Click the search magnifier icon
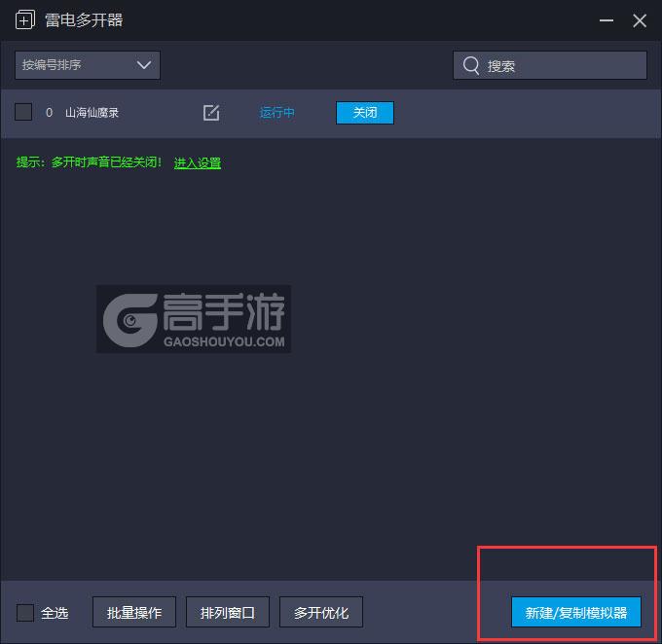The width and height of the screenshot is (662, 644). tap(471, 65)
